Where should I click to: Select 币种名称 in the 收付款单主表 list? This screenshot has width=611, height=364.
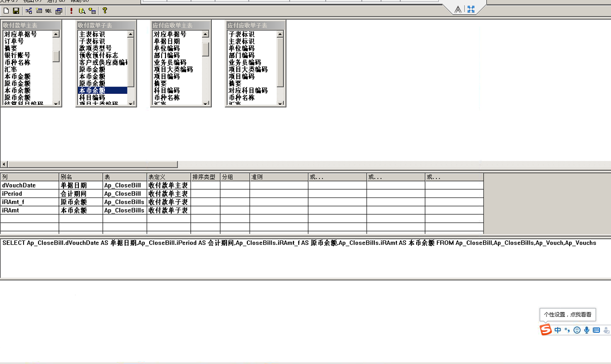17,63
